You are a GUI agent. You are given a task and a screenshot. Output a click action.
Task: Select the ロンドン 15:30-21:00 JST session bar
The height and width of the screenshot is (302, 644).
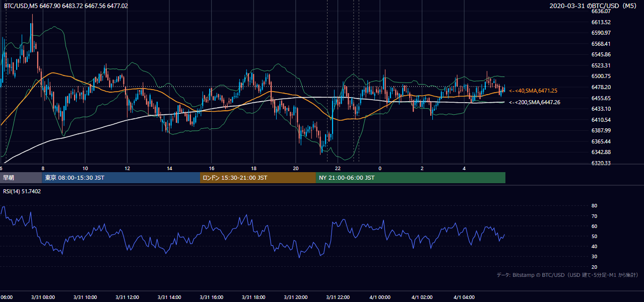[258, 178]
